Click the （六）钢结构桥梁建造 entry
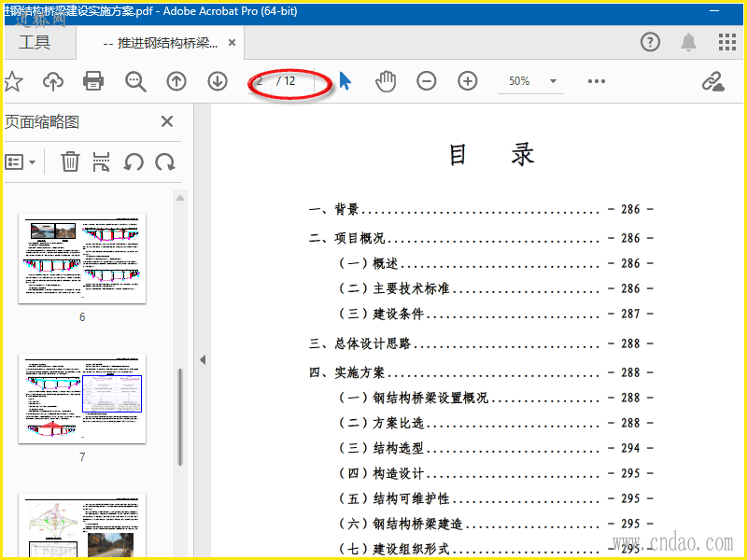 (496, 524)
